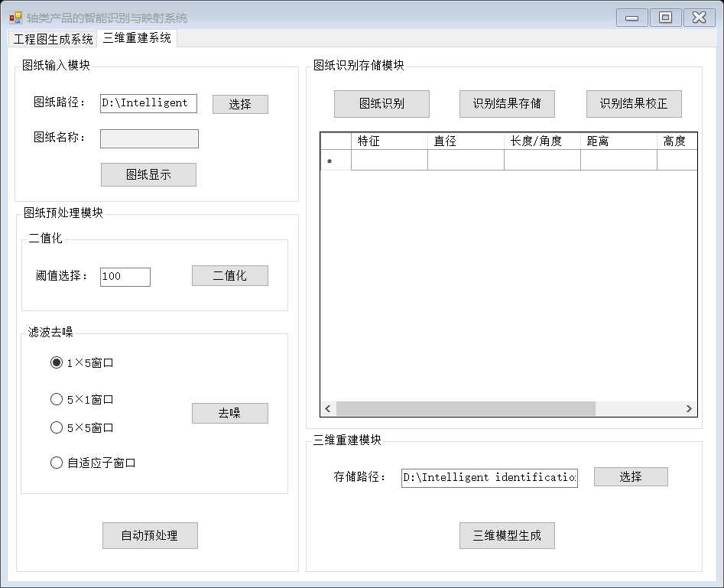Select the 1×5窗口 radio button

(x=57, y=362)
